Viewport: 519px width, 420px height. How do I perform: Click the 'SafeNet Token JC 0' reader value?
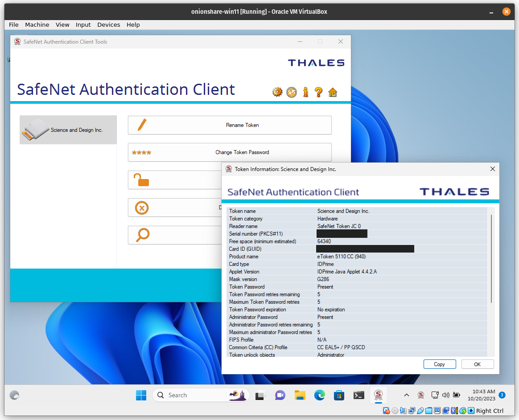click(339, 226)
